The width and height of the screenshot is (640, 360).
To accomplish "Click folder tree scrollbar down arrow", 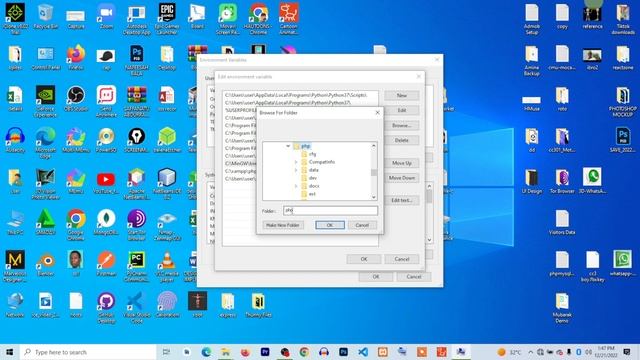I will [x=374, y=197].
